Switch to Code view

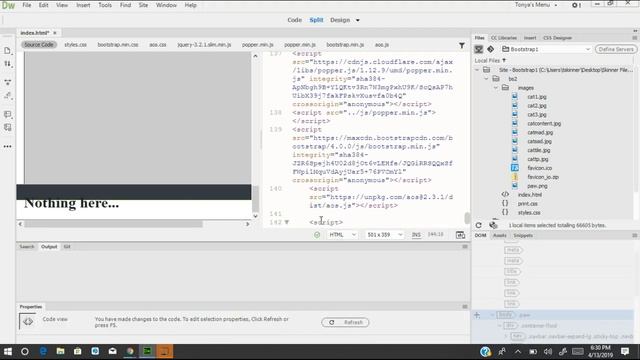[294, 20]
